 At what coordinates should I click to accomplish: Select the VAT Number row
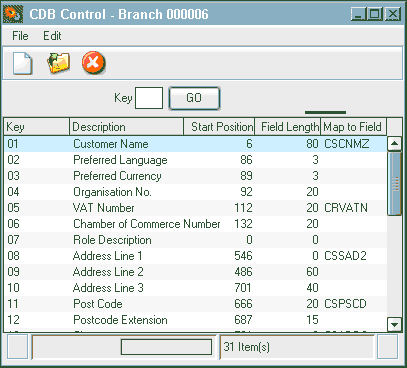pos(195,208)
